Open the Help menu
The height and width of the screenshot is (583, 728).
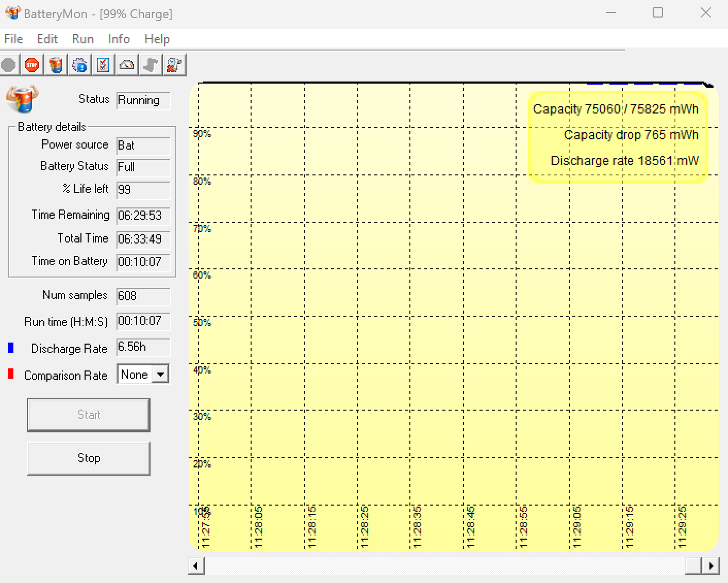157,39
